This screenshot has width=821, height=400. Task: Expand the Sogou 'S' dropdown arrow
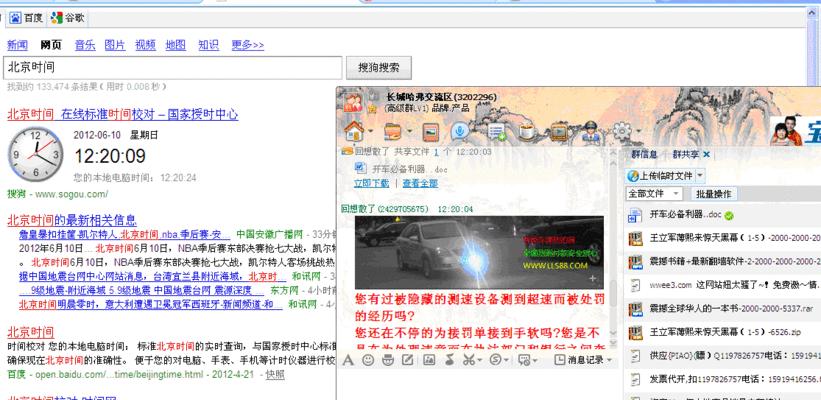click(506, 360)
